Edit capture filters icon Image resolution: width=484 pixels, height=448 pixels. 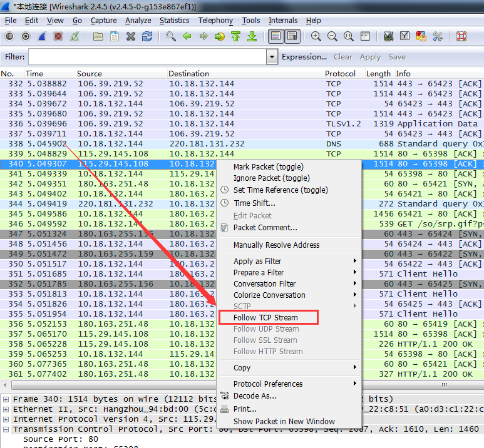(x=388, y=36)
